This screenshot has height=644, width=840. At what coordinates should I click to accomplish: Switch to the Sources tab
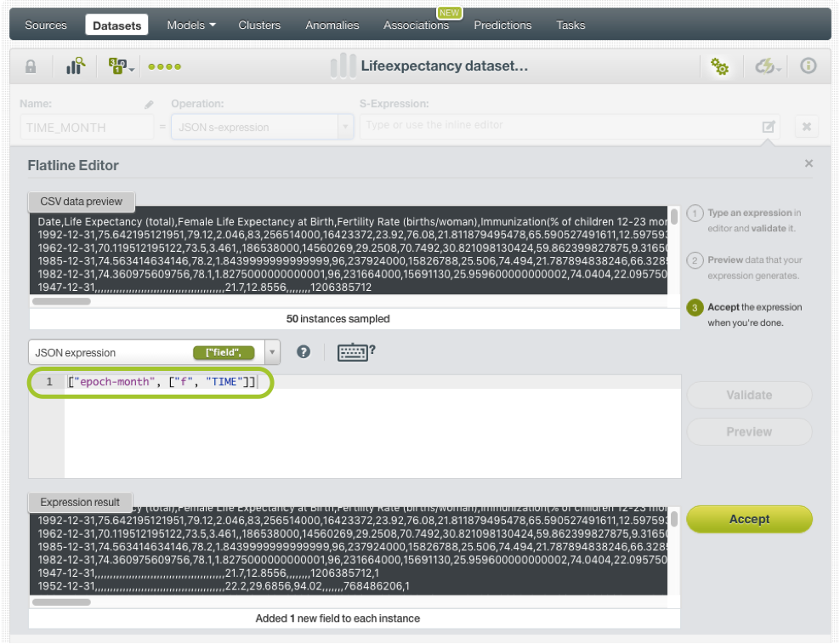(x=46, y=25)
